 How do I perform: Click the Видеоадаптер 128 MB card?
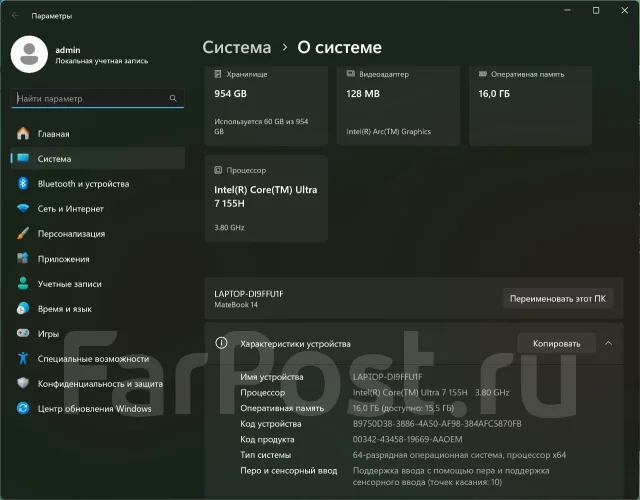click(398, 105)
